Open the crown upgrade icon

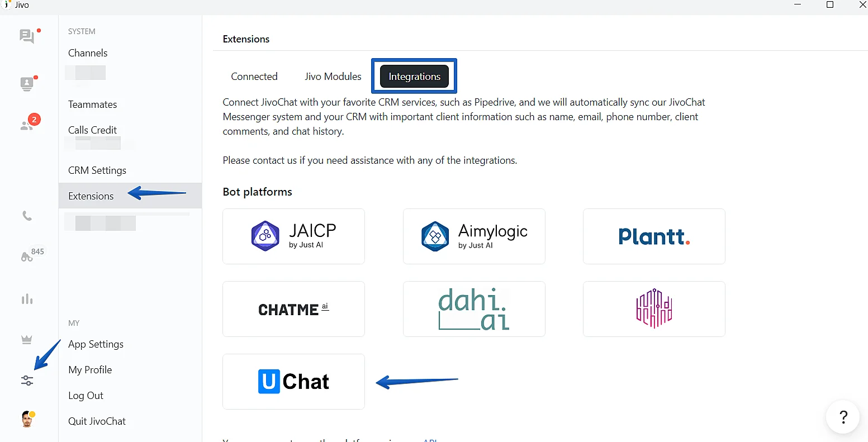click(27, 339)
